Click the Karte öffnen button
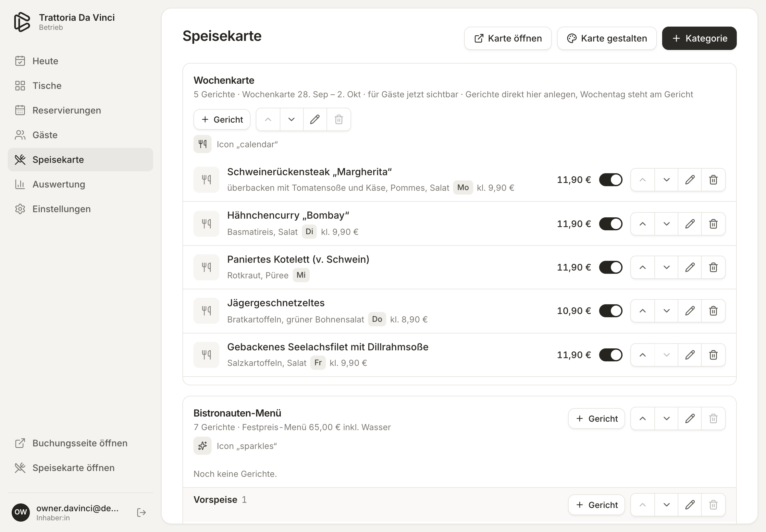This screenshot has height=532, width=766. 508,38
